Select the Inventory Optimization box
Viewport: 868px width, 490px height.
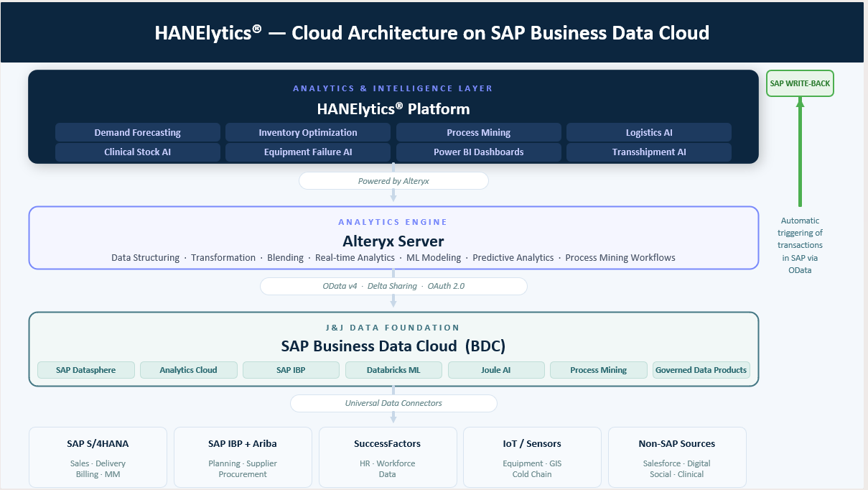(x=308, y=132)
